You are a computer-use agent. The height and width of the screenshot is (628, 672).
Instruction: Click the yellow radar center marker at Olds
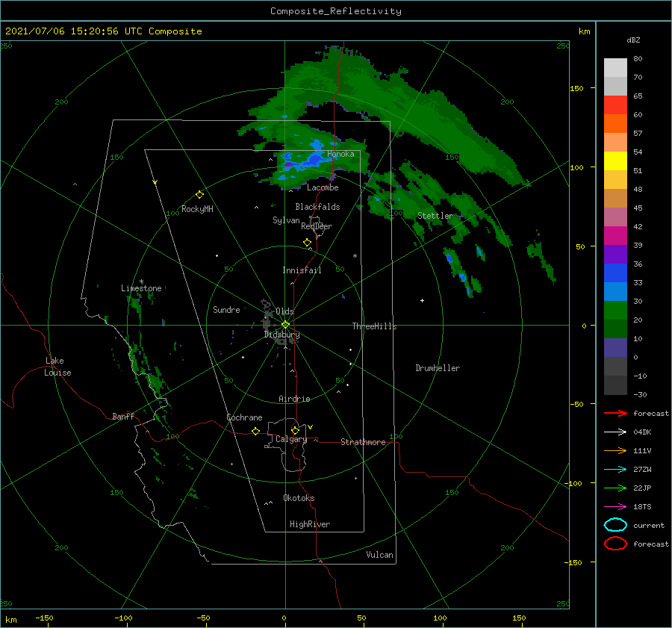click(285, 325)
